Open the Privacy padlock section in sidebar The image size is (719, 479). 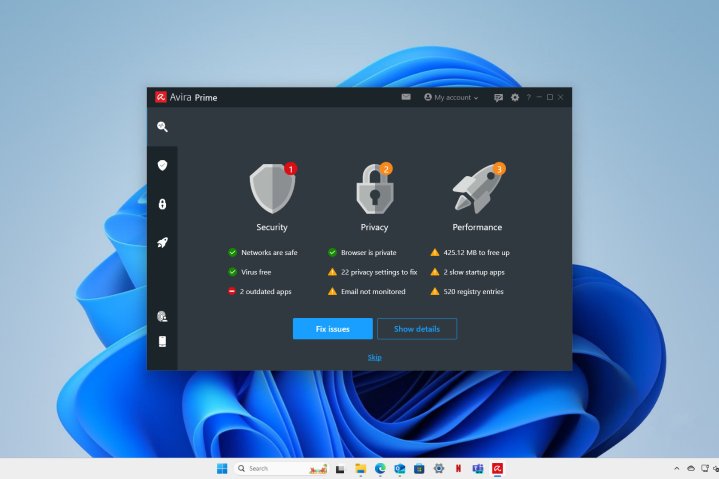click(162, 204)
